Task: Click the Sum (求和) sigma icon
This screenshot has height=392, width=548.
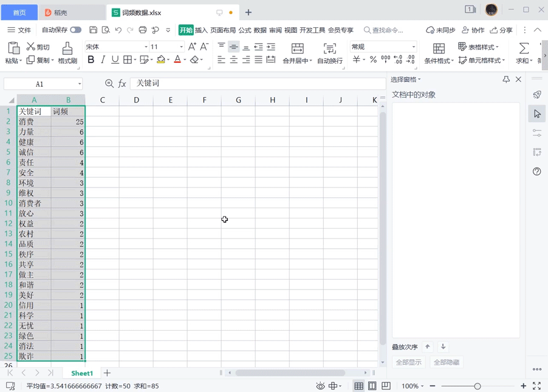Action: 524,49
